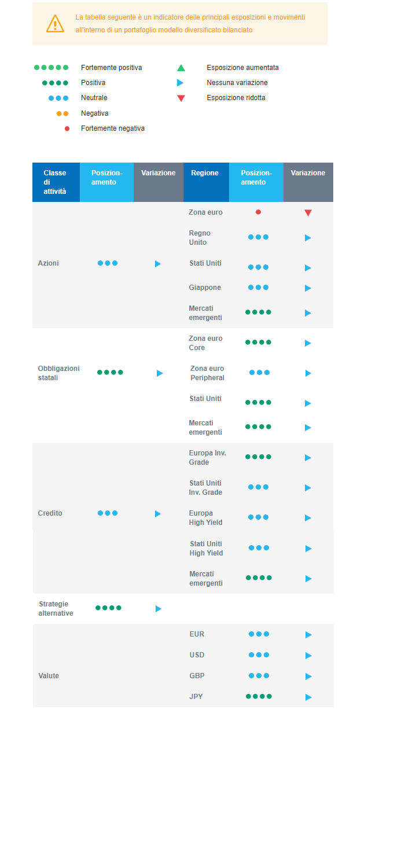
Task: Click the warning triangle icon in the banner
Action: pos(55,24)
